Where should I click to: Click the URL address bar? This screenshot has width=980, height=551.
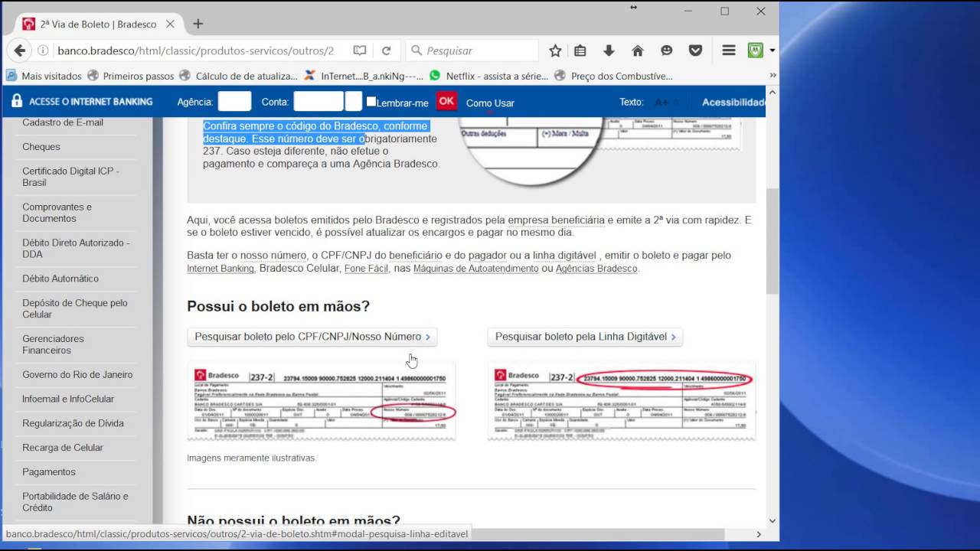click(x=195, y=51)
